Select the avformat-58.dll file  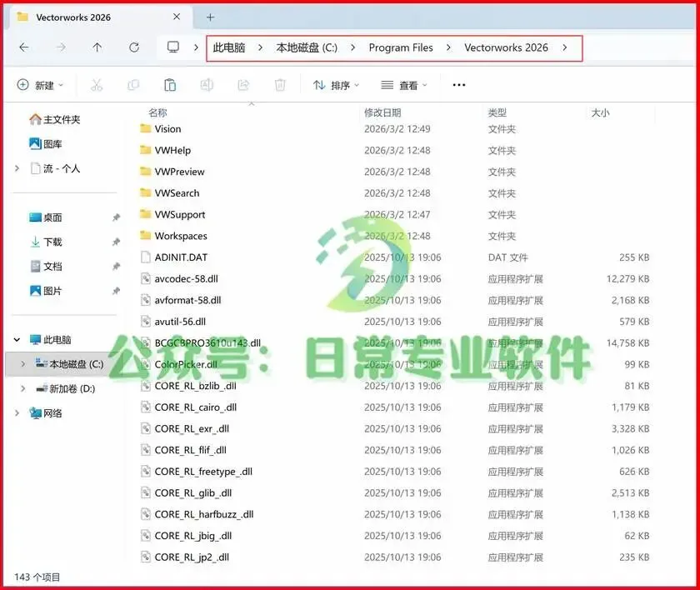(180, 300)
